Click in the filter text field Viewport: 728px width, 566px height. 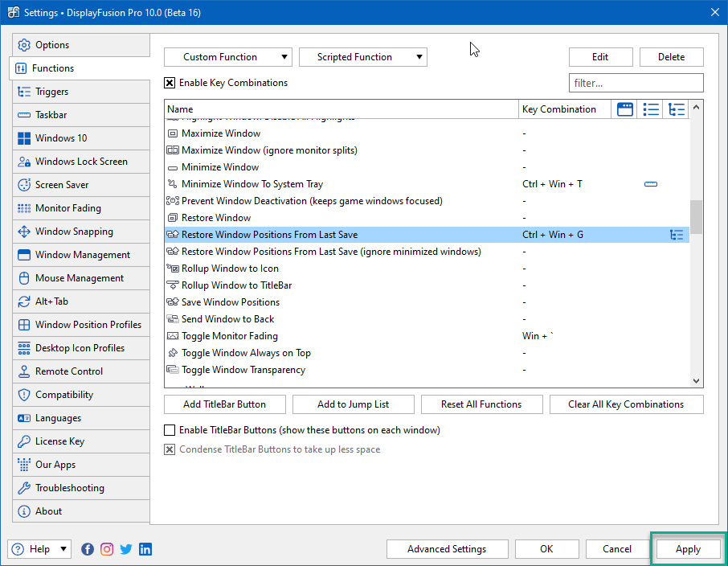point(636,83)
